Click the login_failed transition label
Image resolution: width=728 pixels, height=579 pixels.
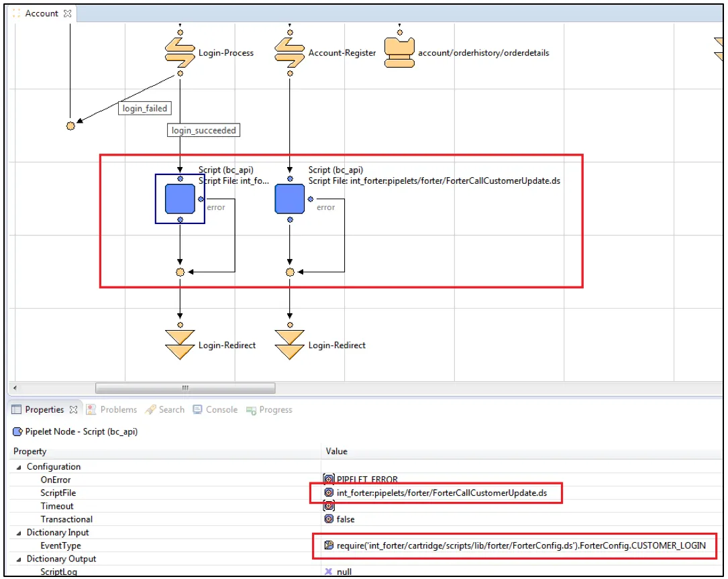click(x=145, y=108)
